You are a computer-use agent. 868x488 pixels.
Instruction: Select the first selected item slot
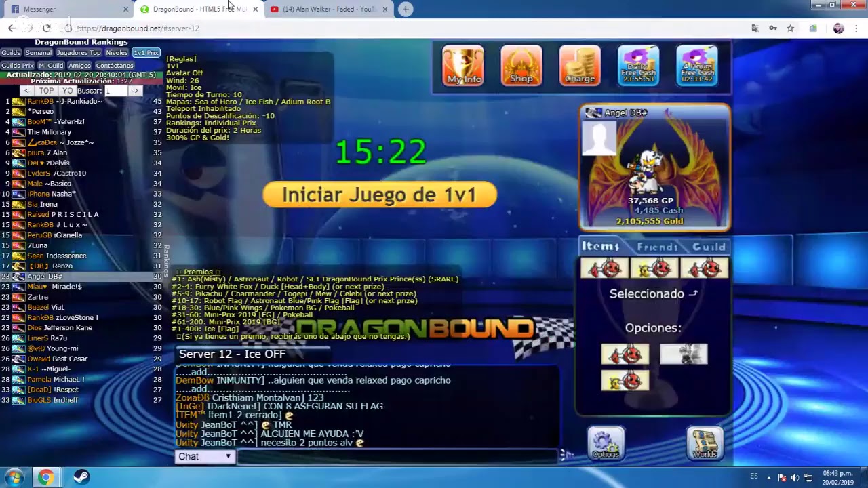[x=604, y=268]
